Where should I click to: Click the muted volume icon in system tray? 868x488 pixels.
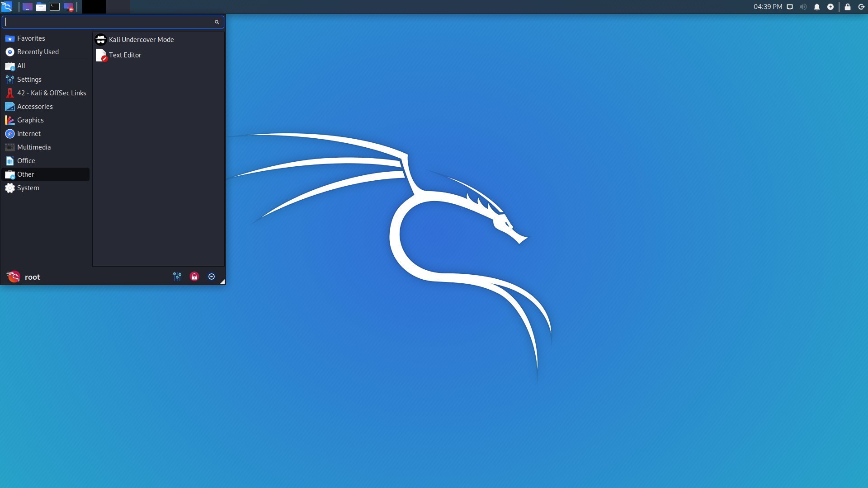803,7
